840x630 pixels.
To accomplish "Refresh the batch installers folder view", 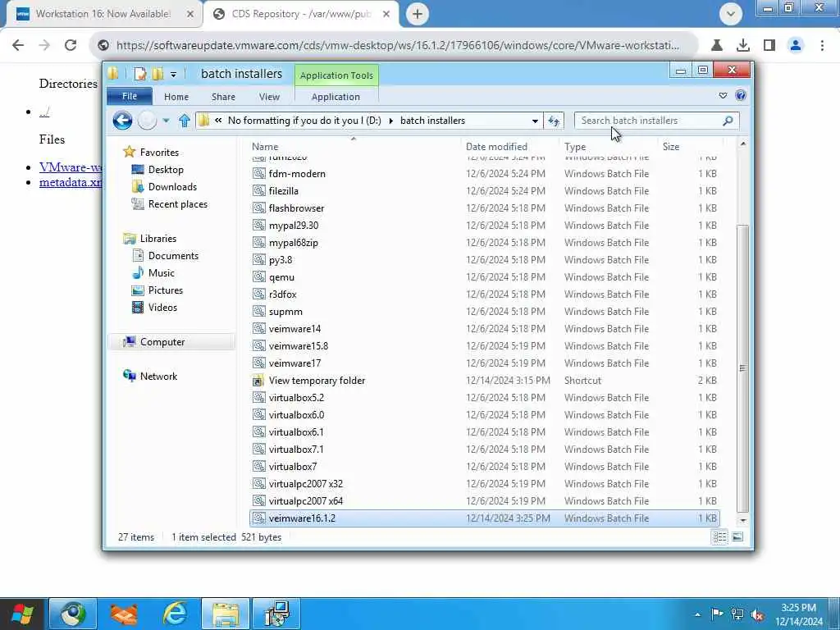I will click(554, 121).
